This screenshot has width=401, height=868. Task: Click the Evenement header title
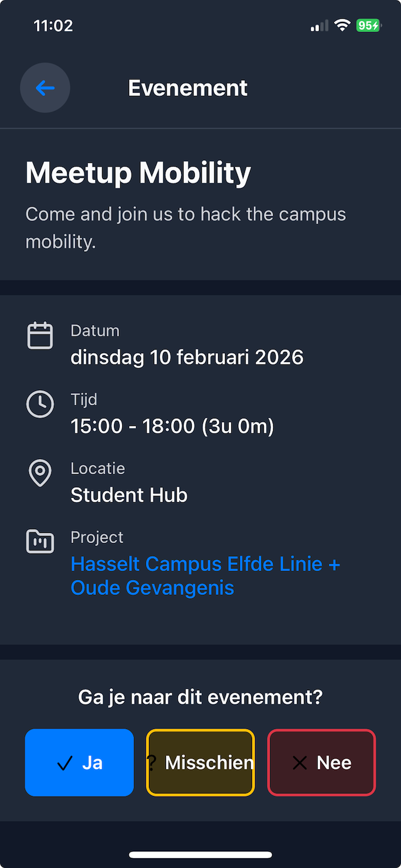(x=188, y=88)
